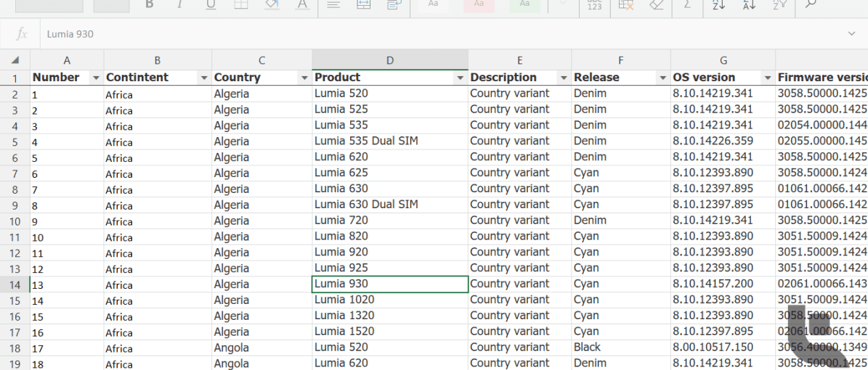868x370 pixels.
Task: Select the Denim cell in row 10
Action: coord(621,221)
